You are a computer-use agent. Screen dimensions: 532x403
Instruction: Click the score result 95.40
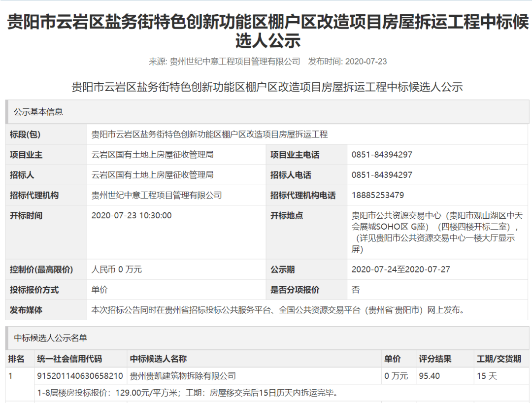tap(429, 376)
